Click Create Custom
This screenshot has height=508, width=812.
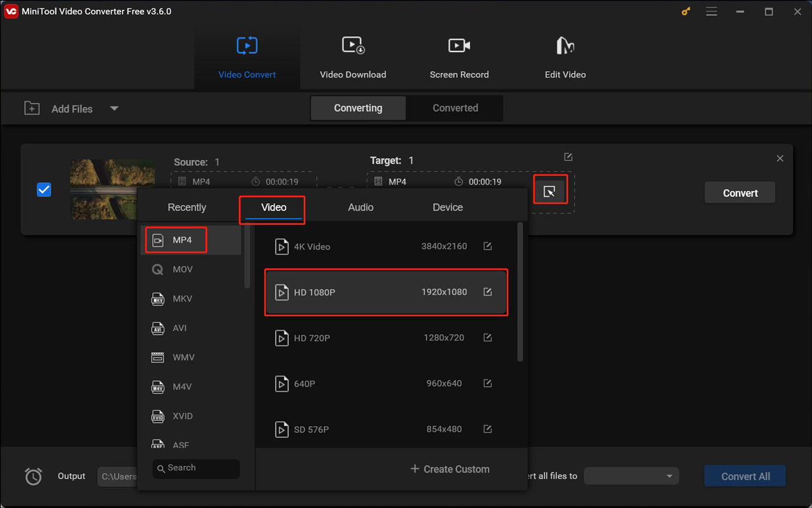tap(450, 469)
